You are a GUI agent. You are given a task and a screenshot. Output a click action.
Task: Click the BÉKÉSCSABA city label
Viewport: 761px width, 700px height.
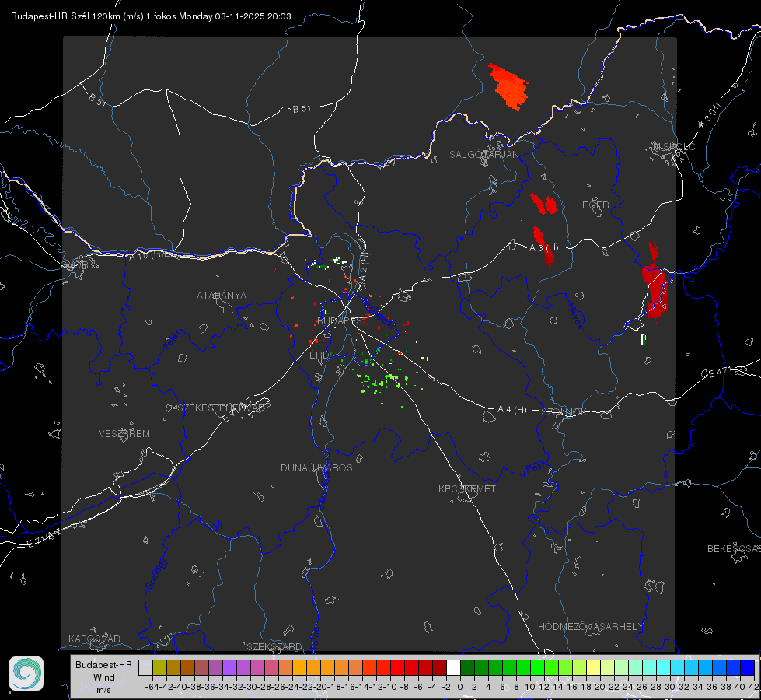click(734, 549)
